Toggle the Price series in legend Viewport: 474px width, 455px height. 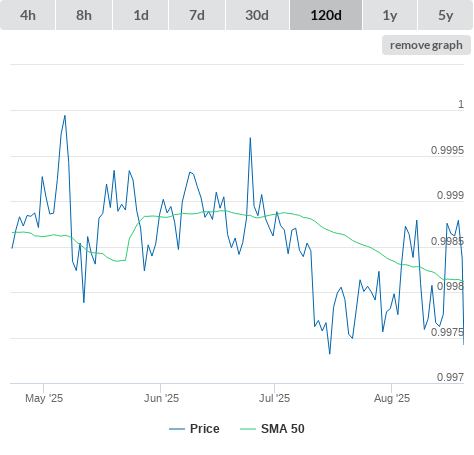tap(205, 429)
